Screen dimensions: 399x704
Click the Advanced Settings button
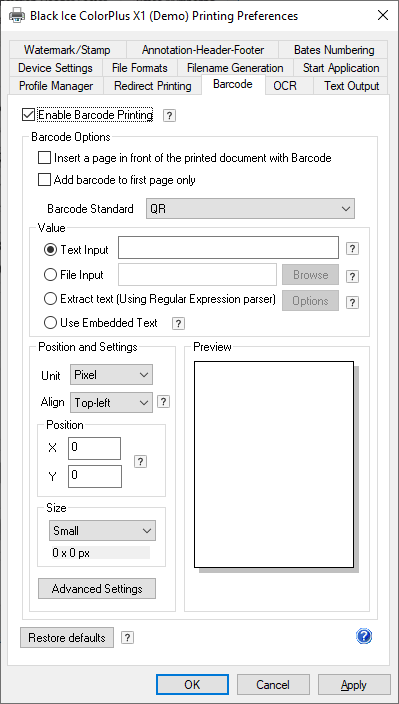pos(97,589)
